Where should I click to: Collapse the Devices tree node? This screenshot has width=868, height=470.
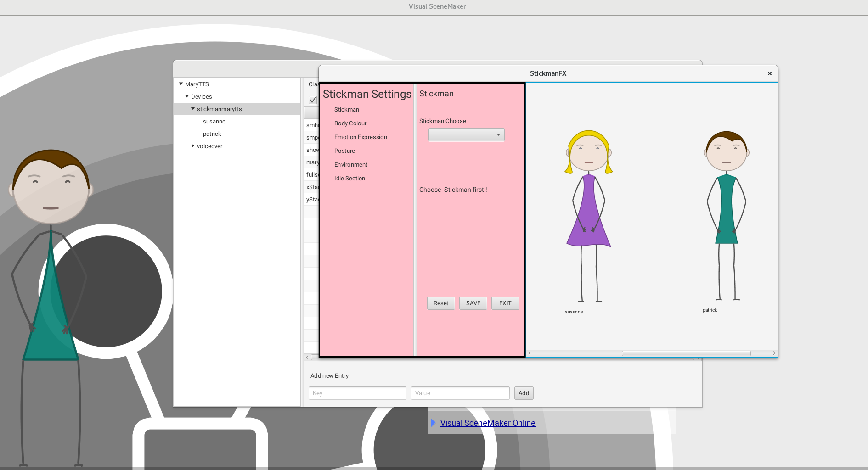click(187, 96)
